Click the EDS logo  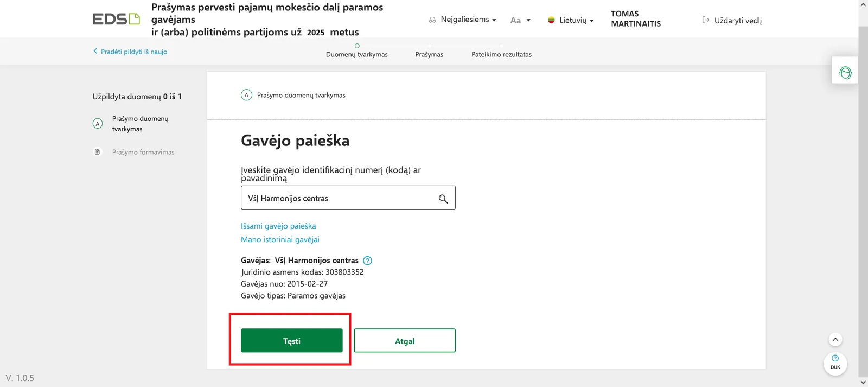tap(116, 20)
